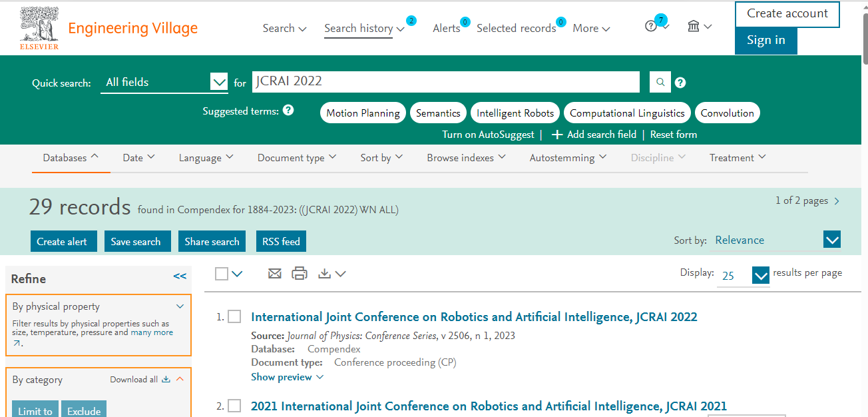Click the Sign in button
This screenshot has height=417, width=868.
click(766, 41)
